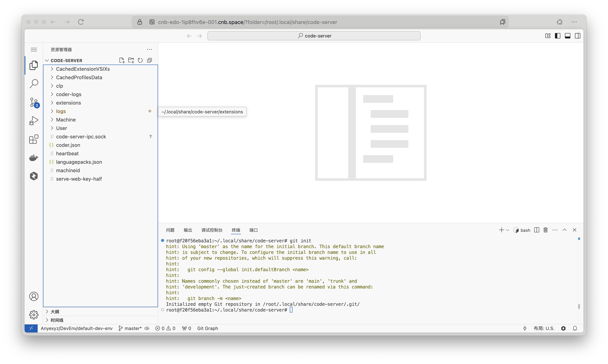Open the new terminal profile dropdown arrow

point(508,230)
